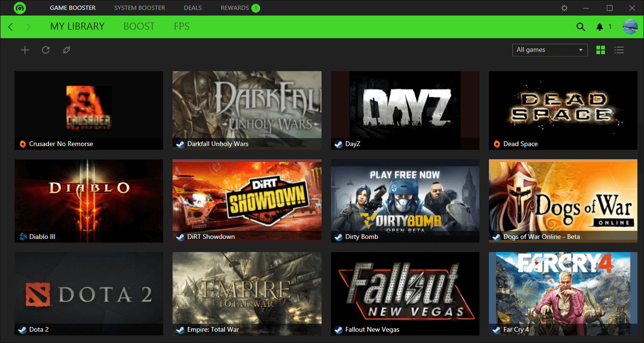Switch to list view layout
Image resolution: width=644 pixels, height=343 pixels.
619,50
